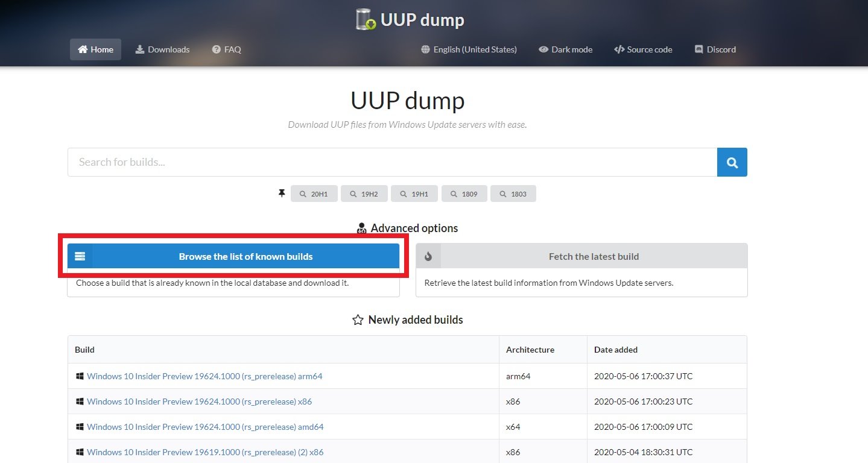Open the Source code link
This screenshot has height=463, width=868.
tap(643, 49)
